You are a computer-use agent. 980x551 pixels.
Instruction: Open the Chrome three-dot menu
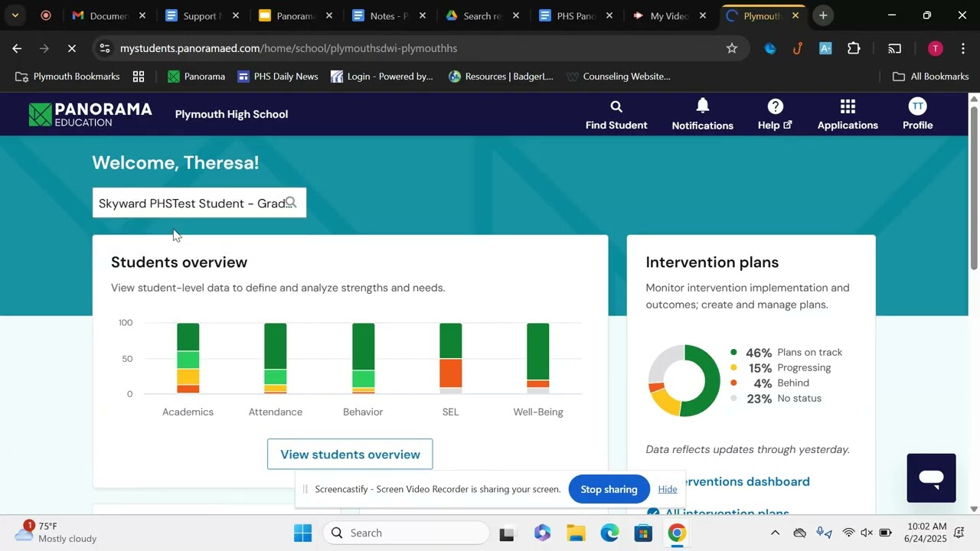(x=962, y=48)
